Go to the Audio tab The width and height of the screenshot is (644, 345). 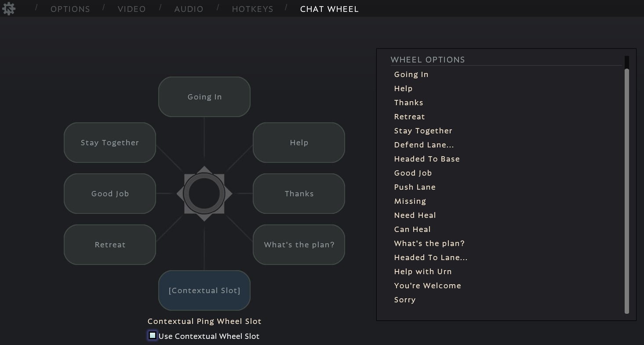pos(189,9)
